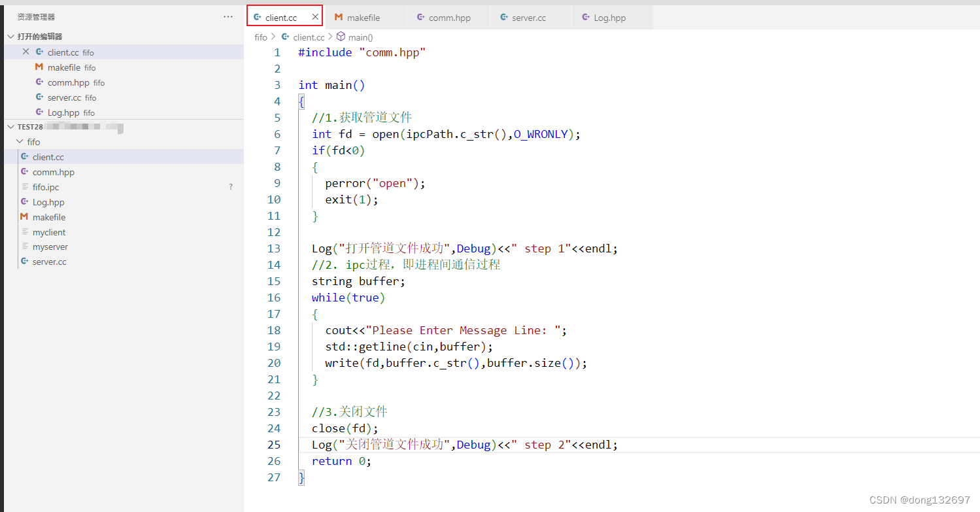
Task: Click the M icon on the makefile tab
Action: [x=339, y=17]
